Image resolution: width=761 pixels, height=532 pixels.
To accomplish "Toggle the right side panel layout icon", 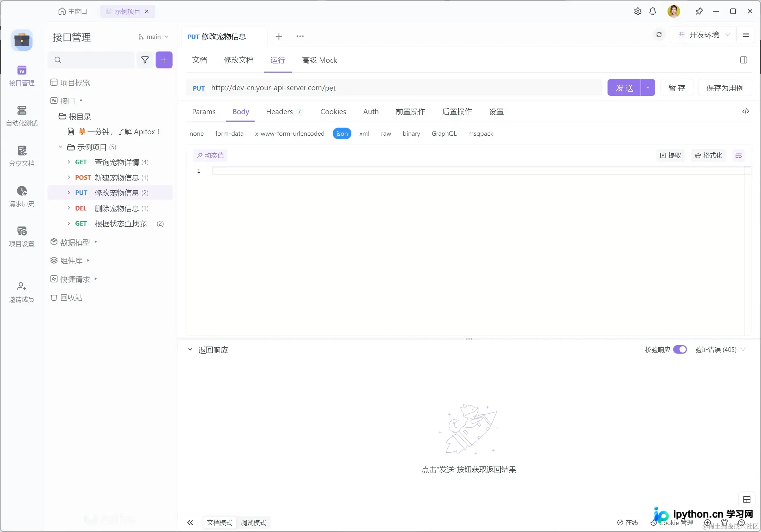I will [744, 60].
